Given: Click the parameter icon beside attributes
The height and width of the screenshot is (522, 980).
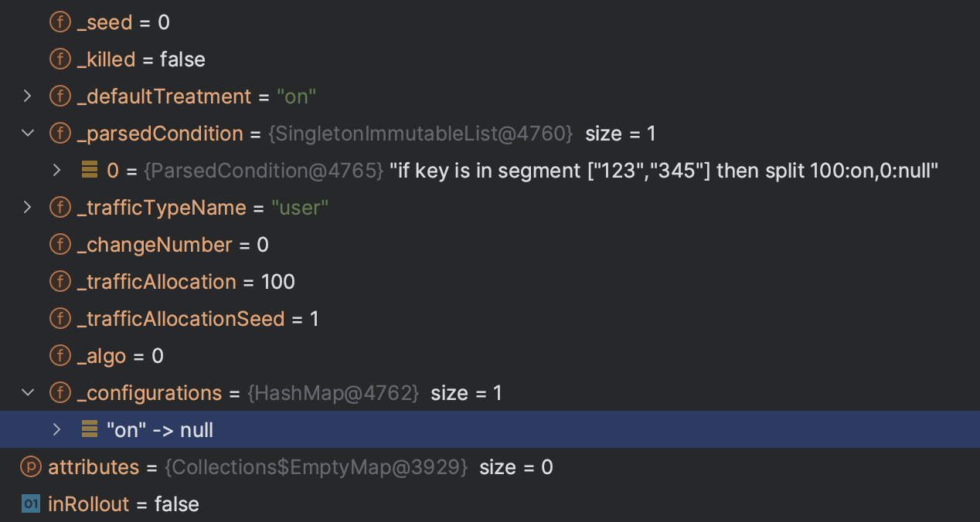Looking at the screenshot, I should 31,467.
